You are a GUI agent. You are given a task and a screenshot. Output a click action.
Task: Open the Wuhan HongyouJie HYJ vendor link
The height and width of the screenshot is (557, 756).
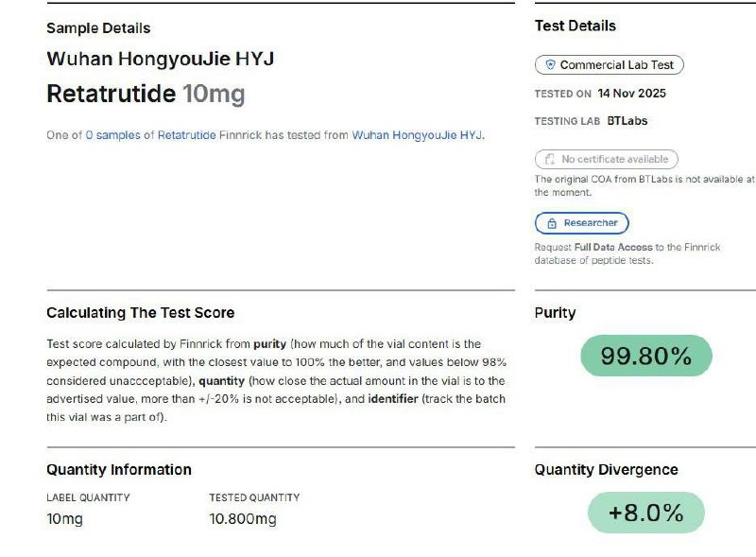pos(416,135)
